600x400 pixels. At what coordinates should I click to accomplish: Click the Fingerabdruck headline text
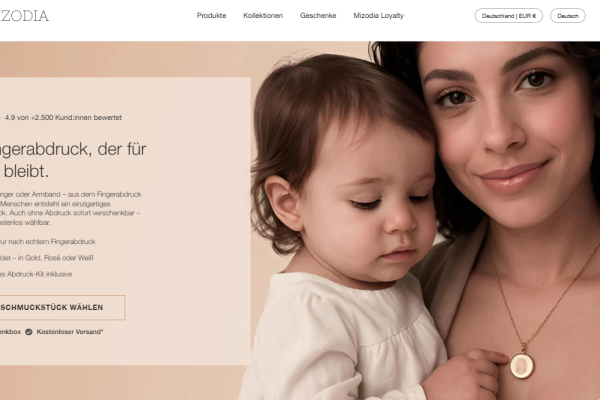click(73, 160)
